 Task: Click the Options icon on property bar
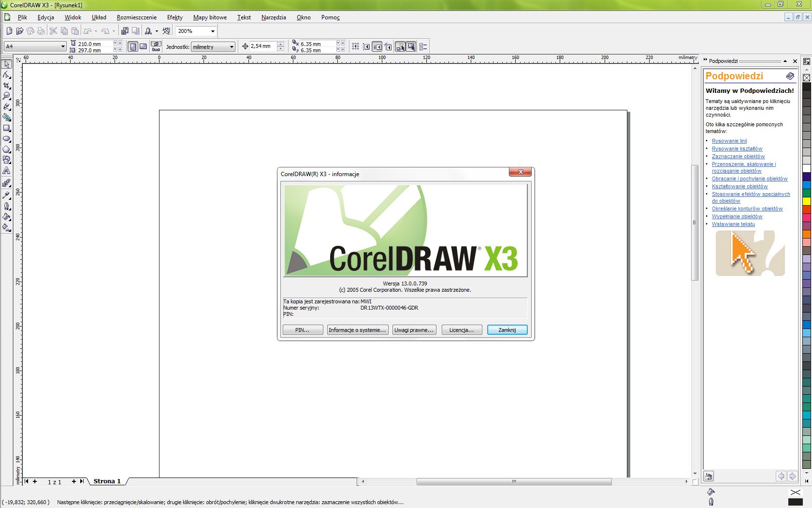[x=423, y=46]
